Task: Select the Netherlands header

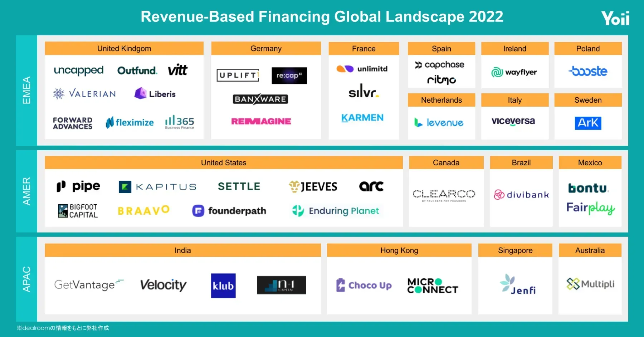Action: (x=441, y=100)
